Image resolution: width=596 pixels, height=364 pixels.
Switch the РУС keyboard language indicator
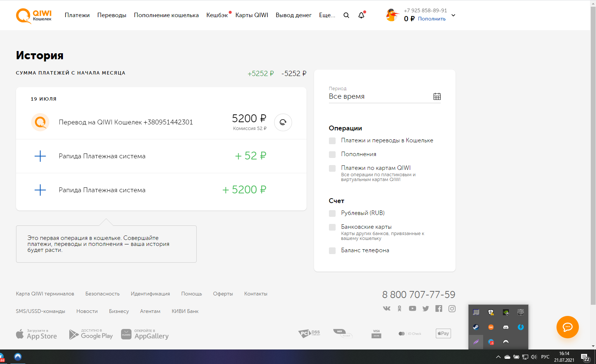pyautogui.click(x=545, y=357)
